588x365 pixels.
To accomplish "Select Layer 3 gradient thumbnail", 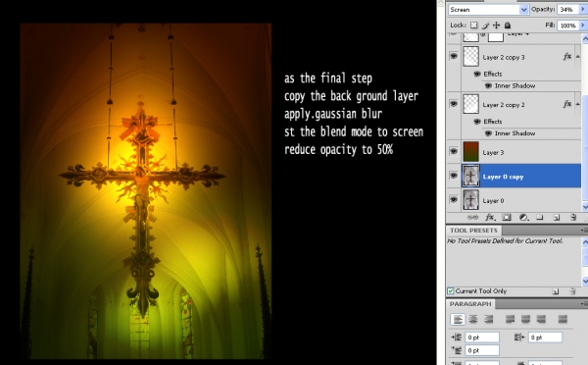I will click(x=471, y=151).
